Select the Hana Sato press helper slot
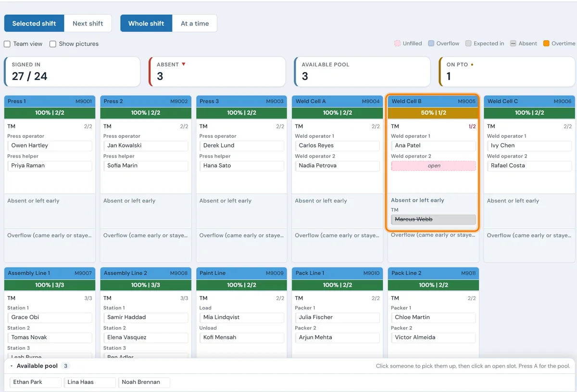This screenshot has width=577, height=392. (x=241, y=166)
